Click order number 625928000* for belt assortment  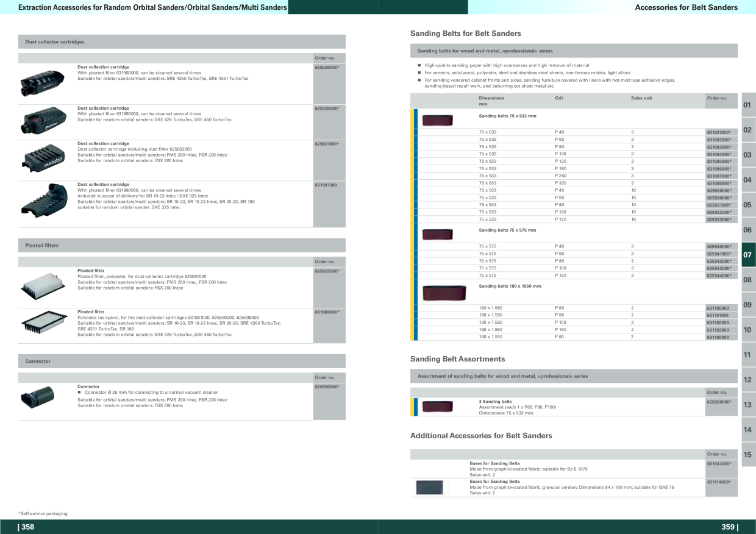click(719, 402)
